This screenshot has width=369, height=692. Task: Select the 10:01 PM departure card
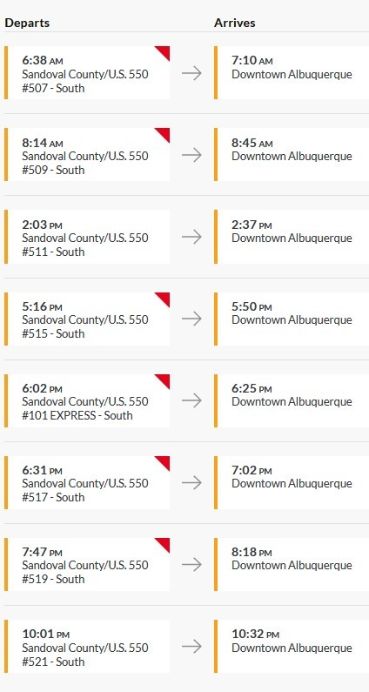click(87, 647)
